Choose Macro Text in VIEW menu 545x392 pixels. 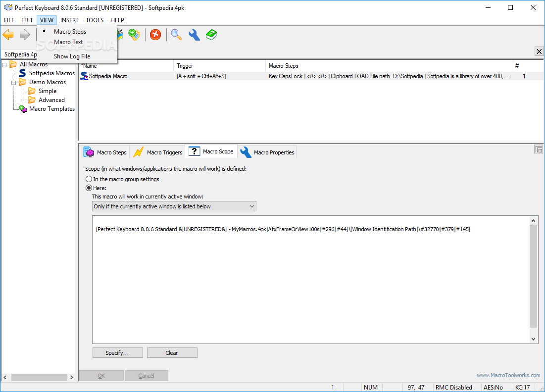[x=77, y=42]
